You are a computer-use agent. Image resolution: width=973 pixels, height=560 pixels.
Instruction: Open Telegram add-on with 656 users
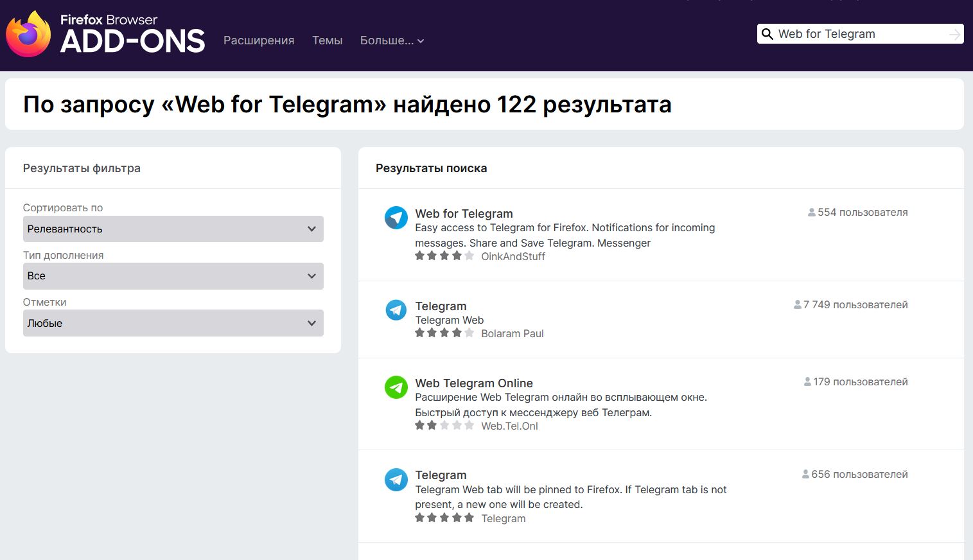441,475
